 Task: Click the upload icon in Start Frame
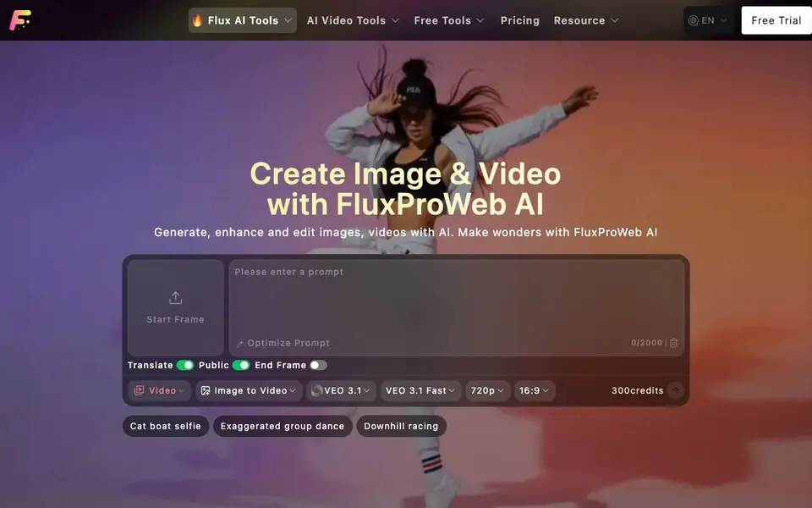(x=176, y=297)
